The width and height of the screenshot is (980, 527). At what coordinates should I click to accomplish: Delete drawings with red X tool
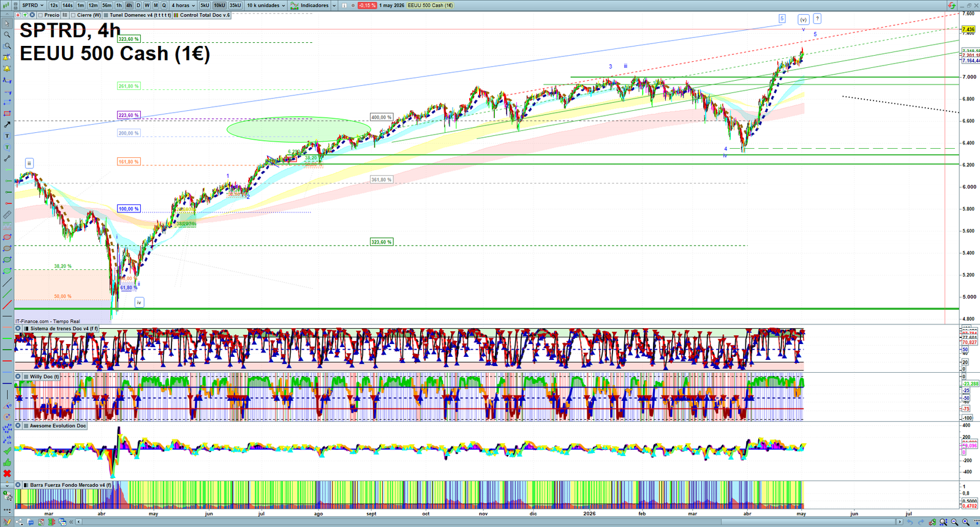point(7,473)
